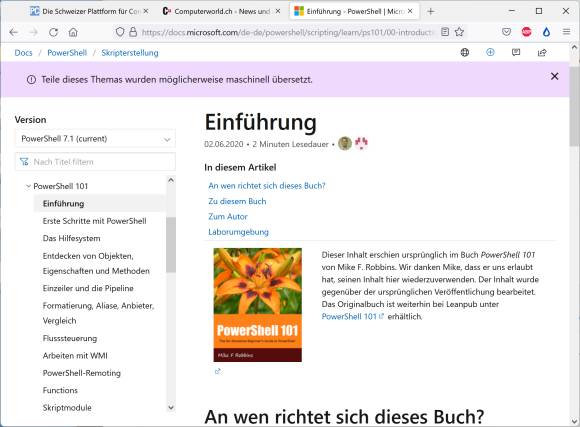The width and height of the screenshot is (580, 427).
Task: Click the add to collection plus-circle icon
Action: (x=490, y=53)
